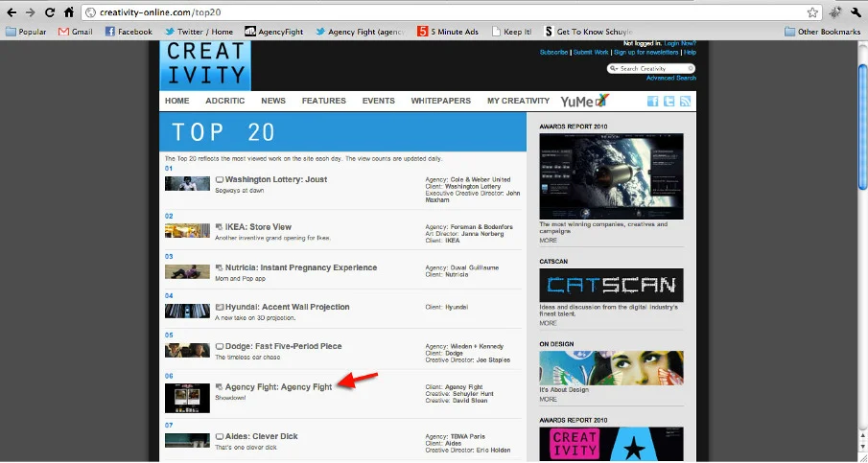Open Other Bookmarks folder
Image resolution: width=868 pixels, height=463 pixels.
822,32
